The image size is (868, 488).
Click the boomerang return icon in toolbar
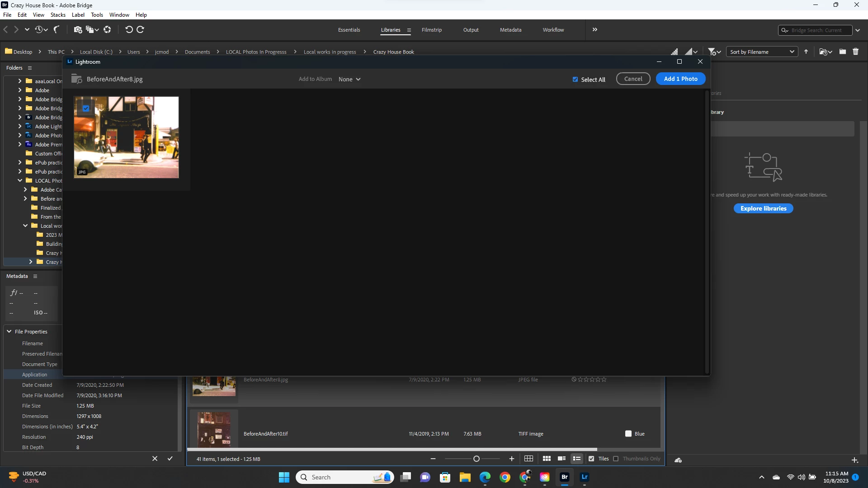pyautogui.click(x=57, y=29)
